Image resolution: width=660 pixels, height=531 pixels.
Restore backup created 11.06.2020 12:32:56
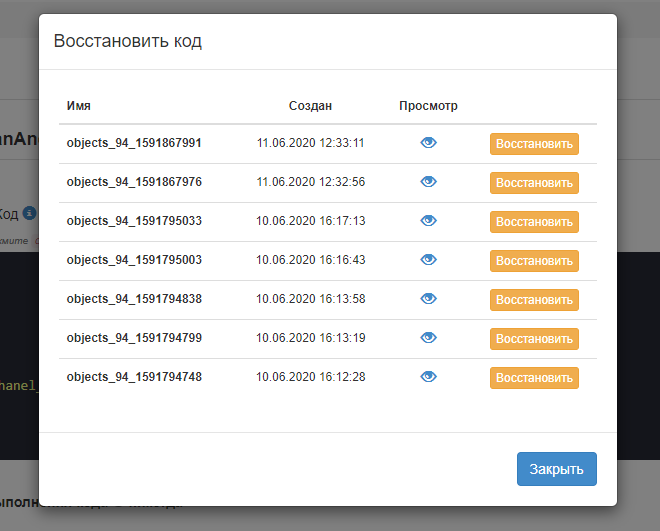click(x=534, y=183)
